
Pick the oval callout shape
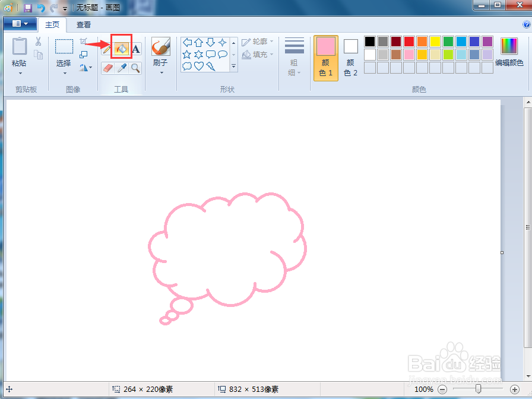click(223, 54)
